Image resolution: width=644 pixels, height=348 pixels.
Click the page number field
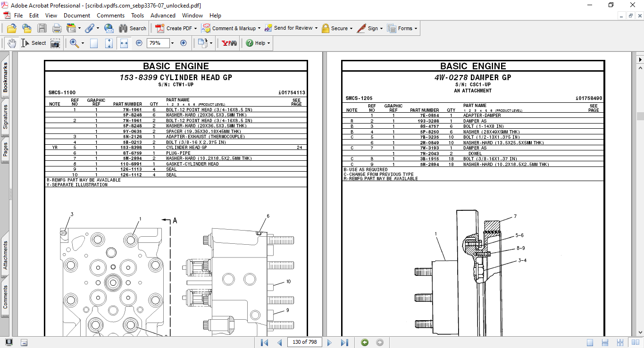click(304, 342)
